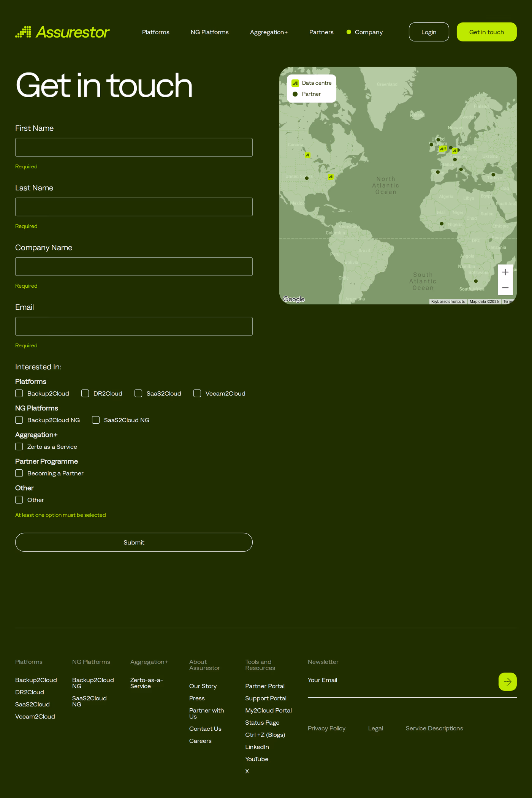Screen dimensions: 532x798
Task: Open the Platforms nav menu
Action: point(156,32)
